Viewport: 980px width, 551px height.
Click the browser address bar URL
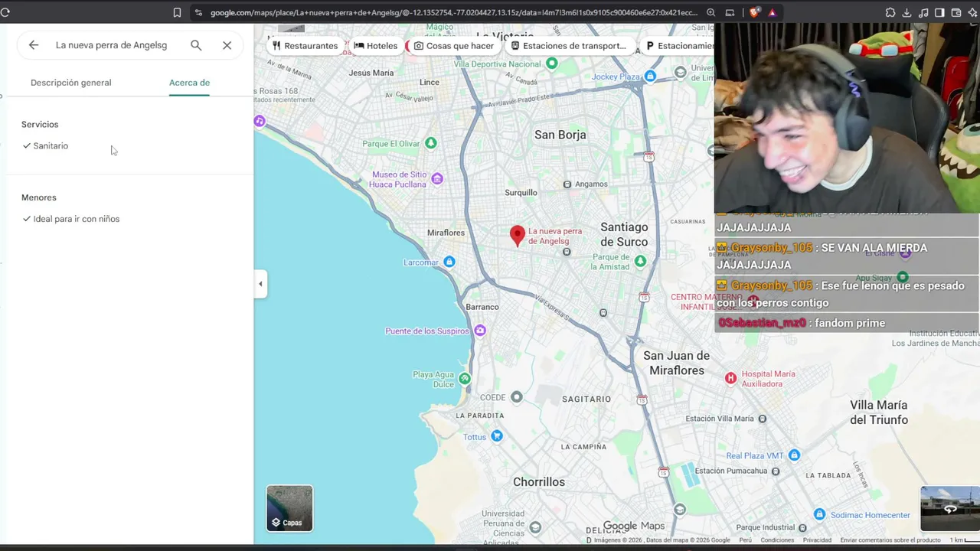(454, 12)
